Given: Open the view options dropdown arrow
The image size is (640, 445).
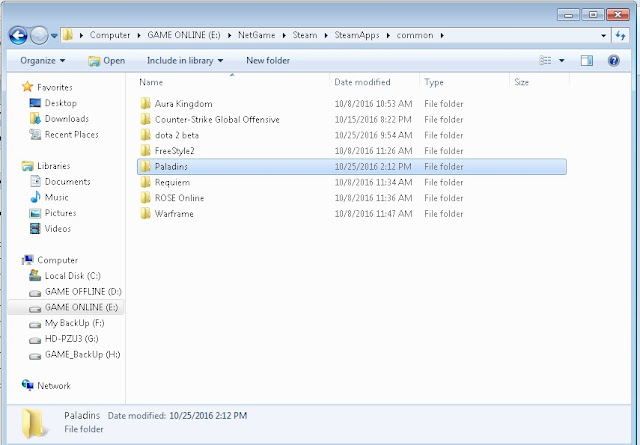Looking at the screenshot, I should (562, 61).
